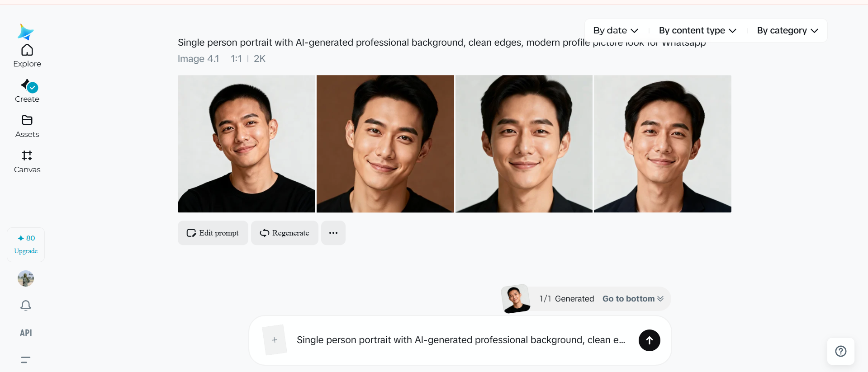This screenshot has height=372, width=868.
Task: Open the Explore home icon
Action: pos(27,50)
